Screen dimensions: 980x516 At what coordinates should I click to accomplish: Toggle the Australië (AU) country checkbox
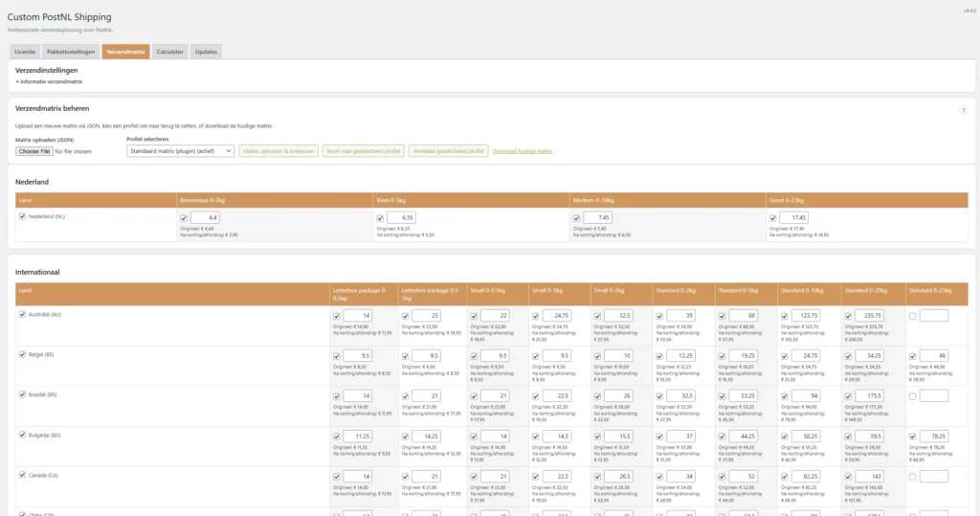pyautogui.click(x=23, y=315)
